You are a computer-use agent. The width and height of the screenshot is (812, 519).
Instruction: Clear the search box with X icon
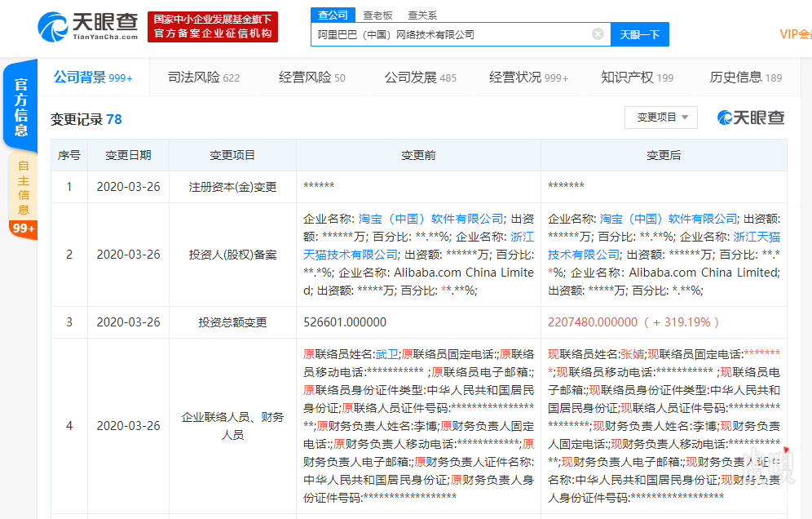[598, 34]
